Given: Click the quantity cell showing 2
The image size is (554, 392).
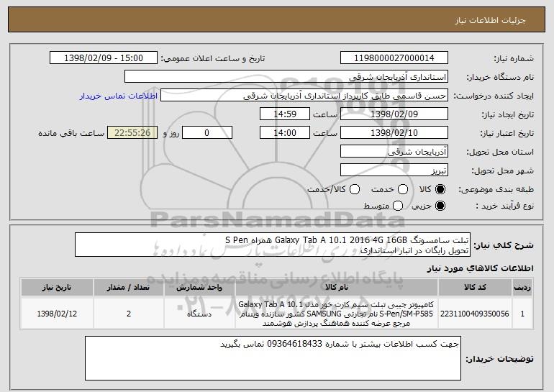Looking at the screenshot, I should tap(129, 314).
